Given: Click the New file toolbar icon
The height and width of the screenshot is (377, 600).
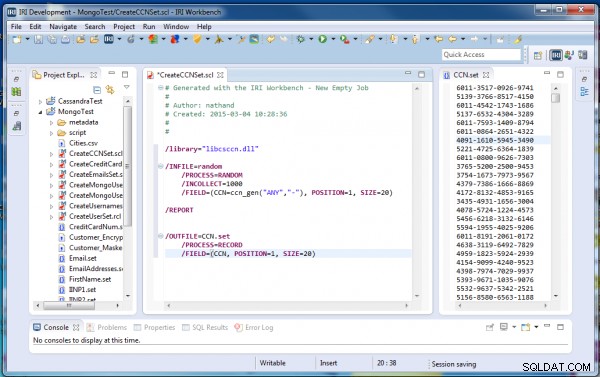Looking at the screenshot, I should tap(17, 39).
